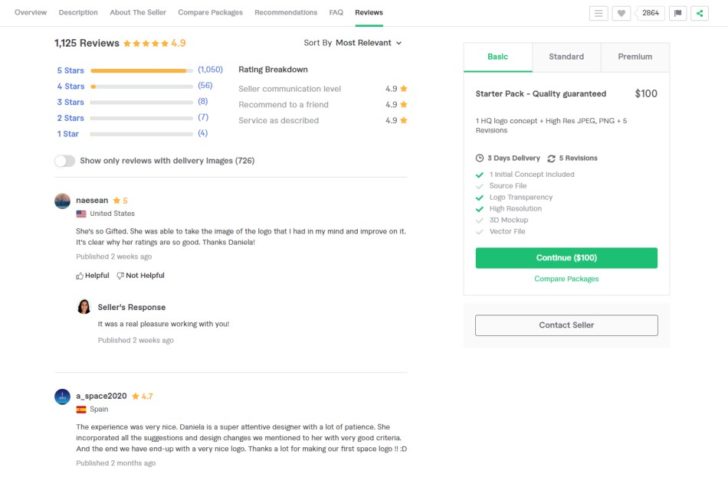Viewport: 728px width, 477px height.
Task: Click the flag report icon
Action: click(x=678, y=13)
